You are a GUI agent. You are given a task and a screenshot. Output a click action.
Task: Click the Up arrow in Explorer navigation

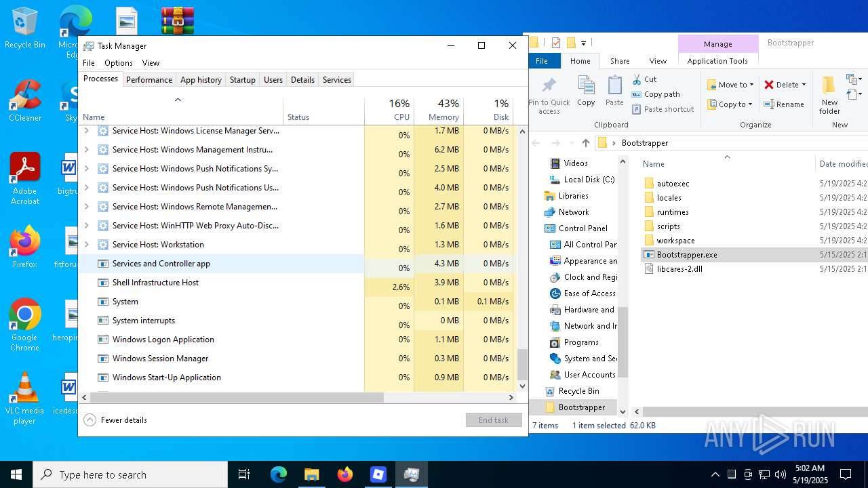pyautogui.click(x=586, y=143)
